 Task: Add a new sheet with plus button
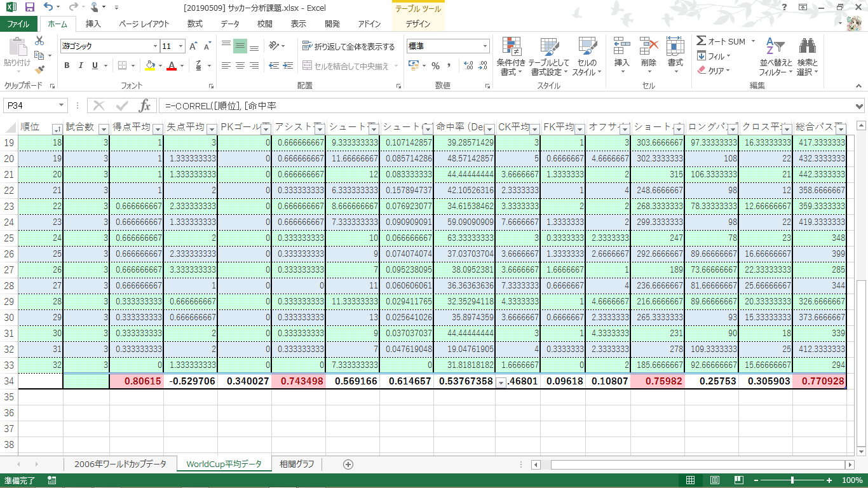pos(348,464)
